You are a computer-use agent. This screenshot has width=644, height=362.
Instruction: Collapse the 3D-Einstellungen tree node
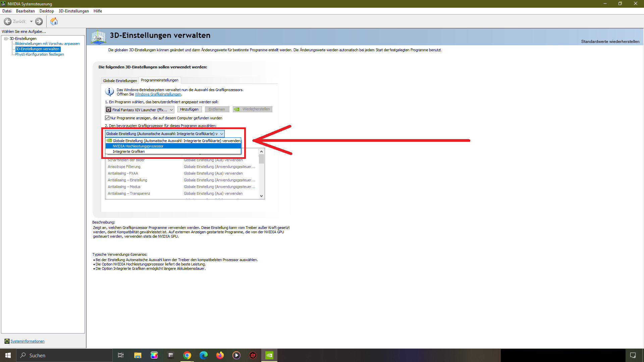(6, 39)
